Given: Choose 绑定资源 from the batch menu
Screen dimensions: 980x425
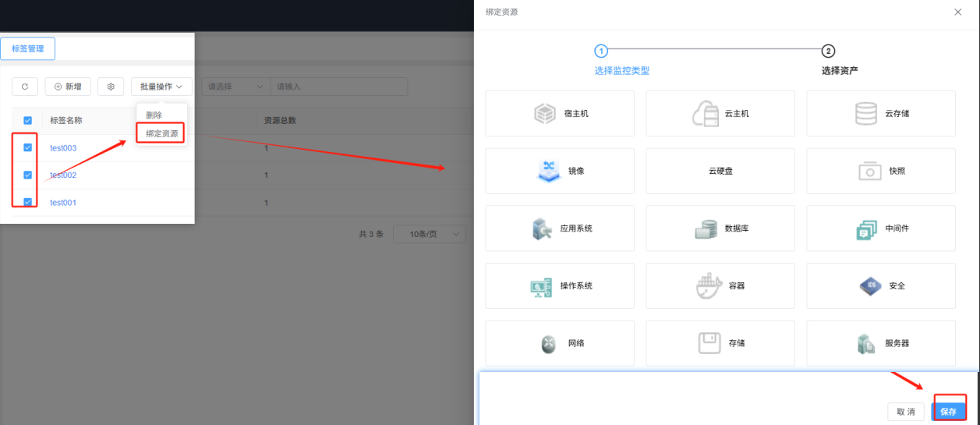Looking at the screenshot, I should point(162,133).
